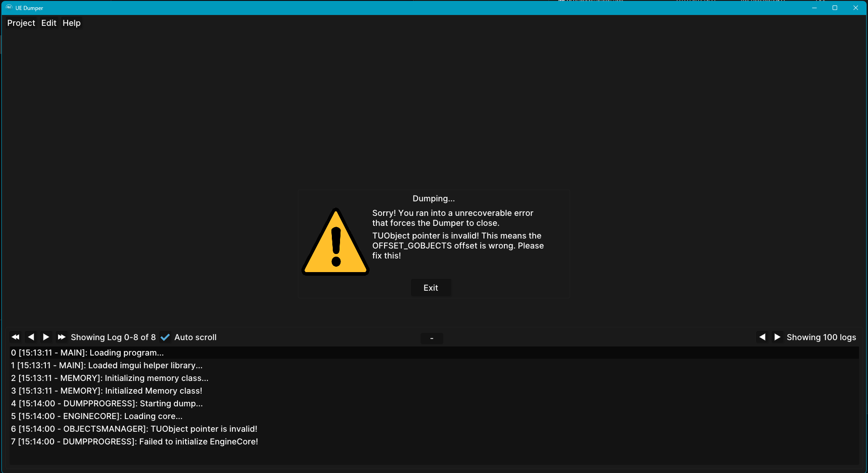The image size is (868, 473).
Task: Skip to newest logs with fast-forward icon
Action: pos(61,337)
